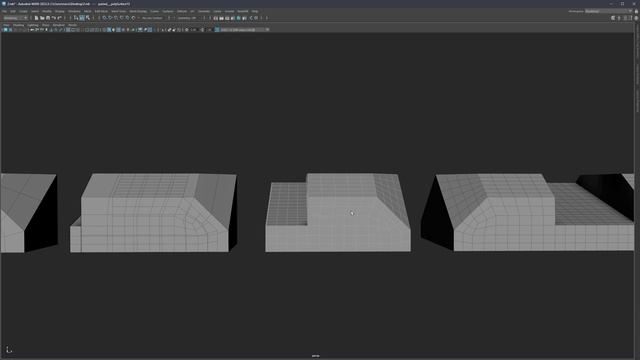This screenshot has height=360, width=640.
Task: Open the Select menu
Action: pos(35,11)
